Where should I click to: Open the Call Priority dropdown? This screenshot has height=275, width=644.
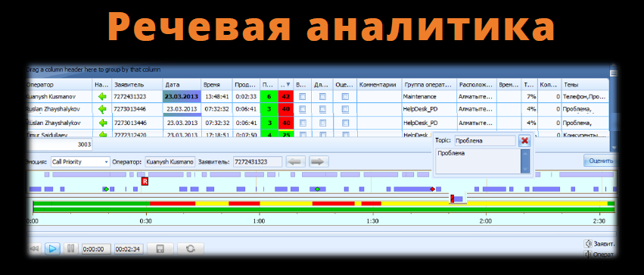(80, 162)
